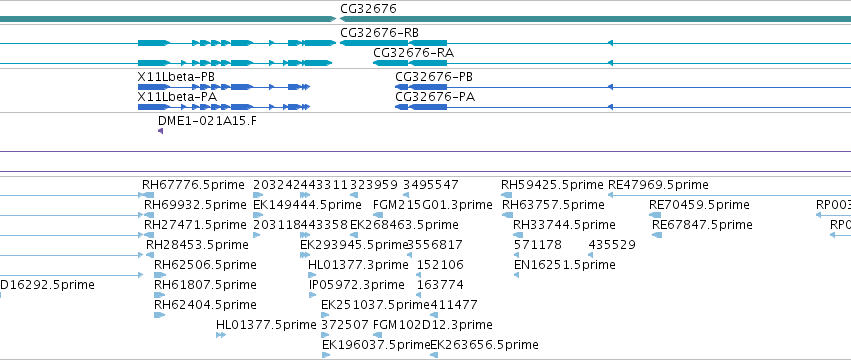The image size is (851, 360).
Task: Select the X11Lbeta-PA protein label
Action: point(177,97)
